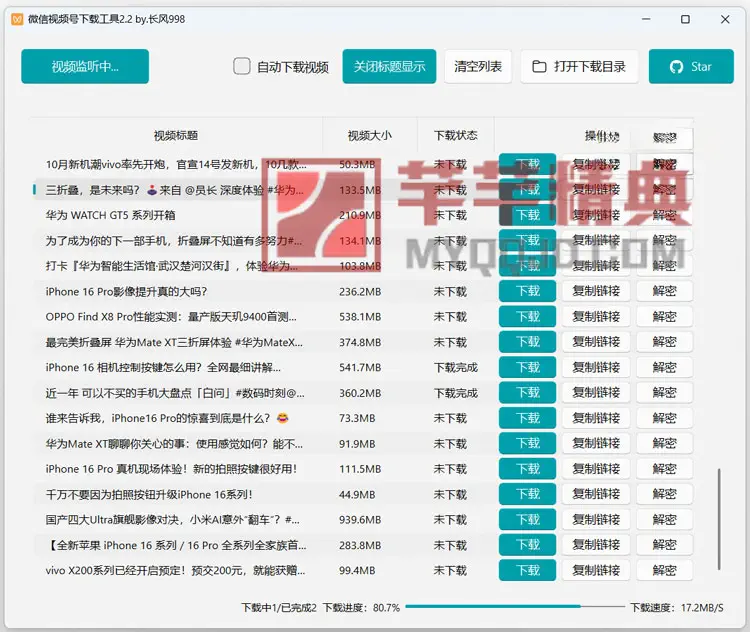Copy link for OPPO Find X8 Pro video
Viewport: 750px width, 632px height.
[x=596, y=316]
